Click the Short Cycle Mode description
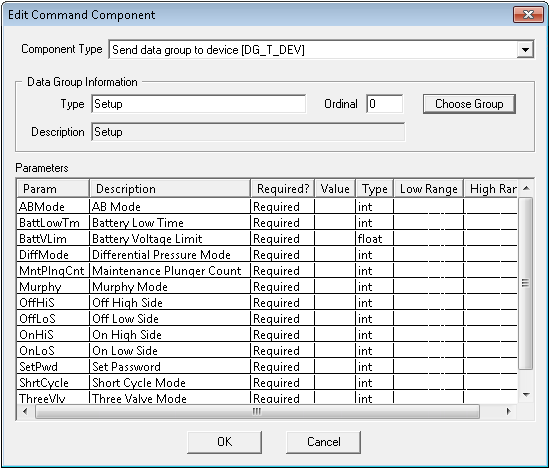This screenshot has height=469, width=550. coord(170,383)
